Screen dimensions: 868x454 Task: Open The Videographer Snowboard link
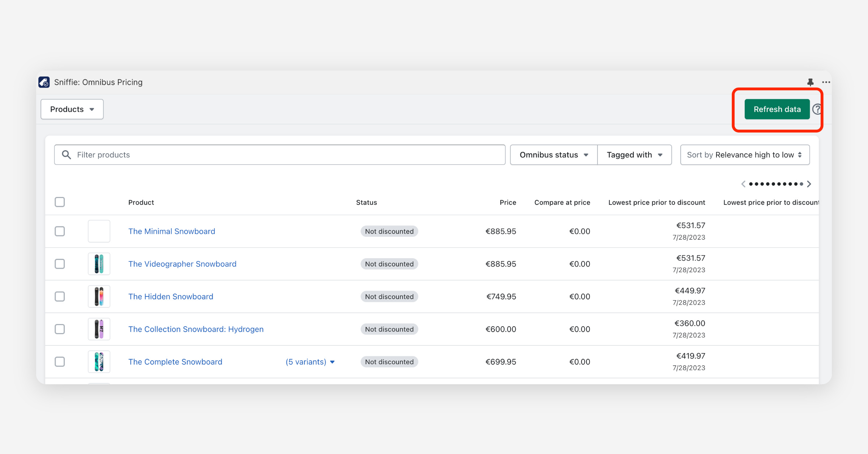pyautogui.click(x=182, y=264)
